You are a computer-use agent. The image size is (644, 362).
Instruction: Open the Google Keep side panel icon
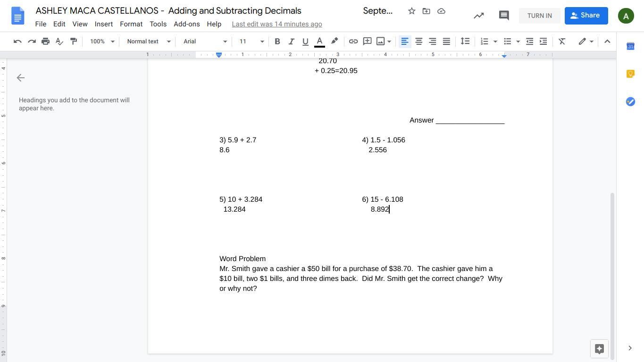(630, 74)
